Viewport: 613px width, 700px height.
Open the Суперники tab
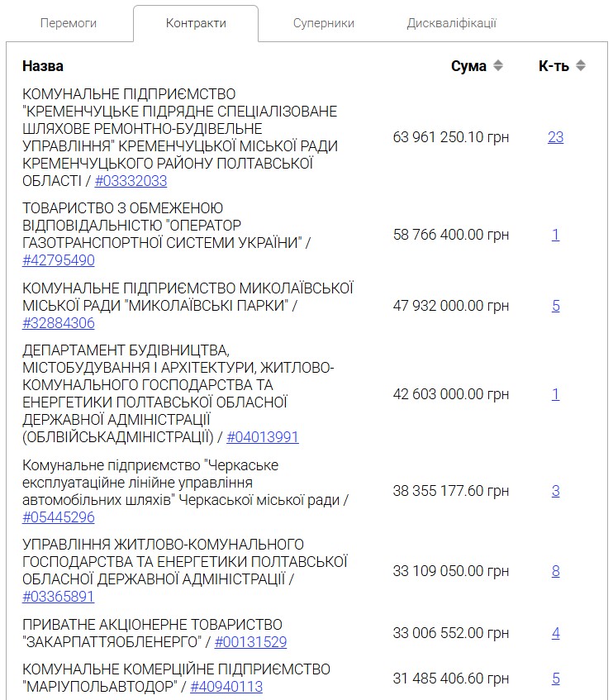(324, 23)
